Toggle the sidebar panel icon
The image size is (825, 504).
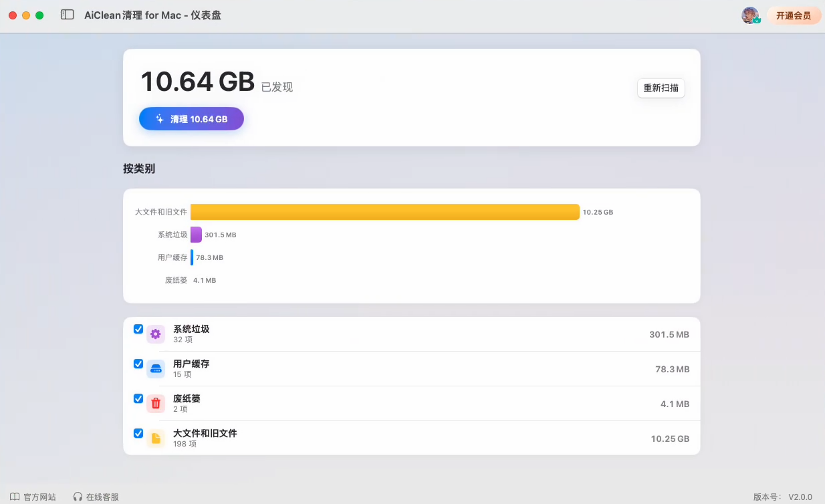(x=67, y=15)
